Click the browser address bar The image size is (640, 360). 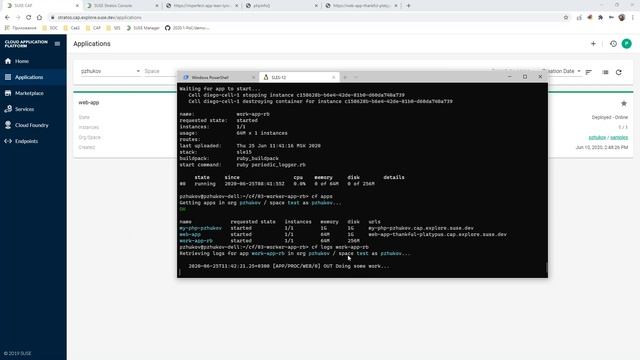pos(306,18)
